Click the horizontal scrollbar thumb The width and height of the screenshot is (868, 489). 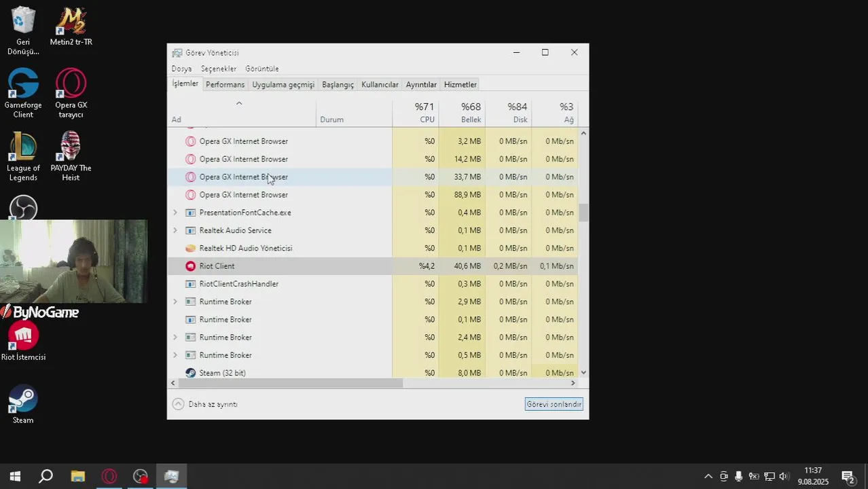[291, 383]
